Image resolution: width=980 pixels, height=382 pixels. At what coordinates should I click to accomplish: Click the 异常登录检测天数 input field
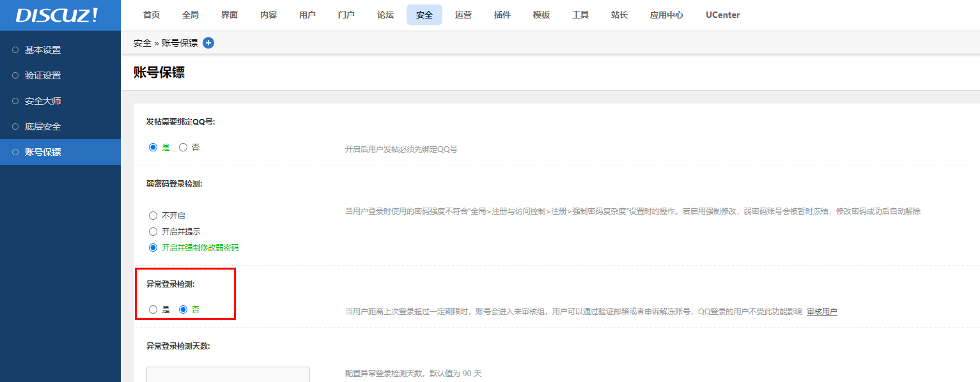point(228,376)
